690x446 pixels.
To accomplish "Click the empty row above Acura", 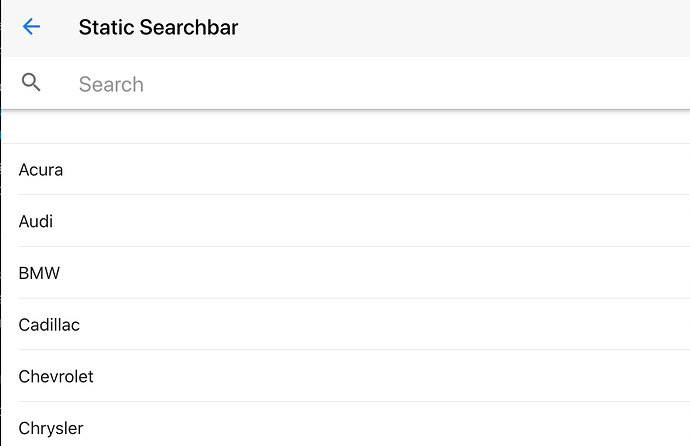I will [x=346, y=127].
